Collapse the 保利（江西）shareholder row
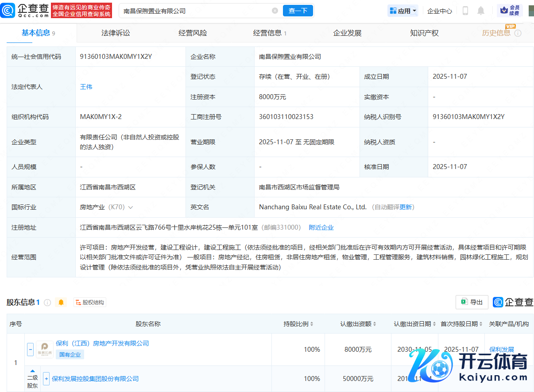534x392 pixels. click(x=30, y=350)
